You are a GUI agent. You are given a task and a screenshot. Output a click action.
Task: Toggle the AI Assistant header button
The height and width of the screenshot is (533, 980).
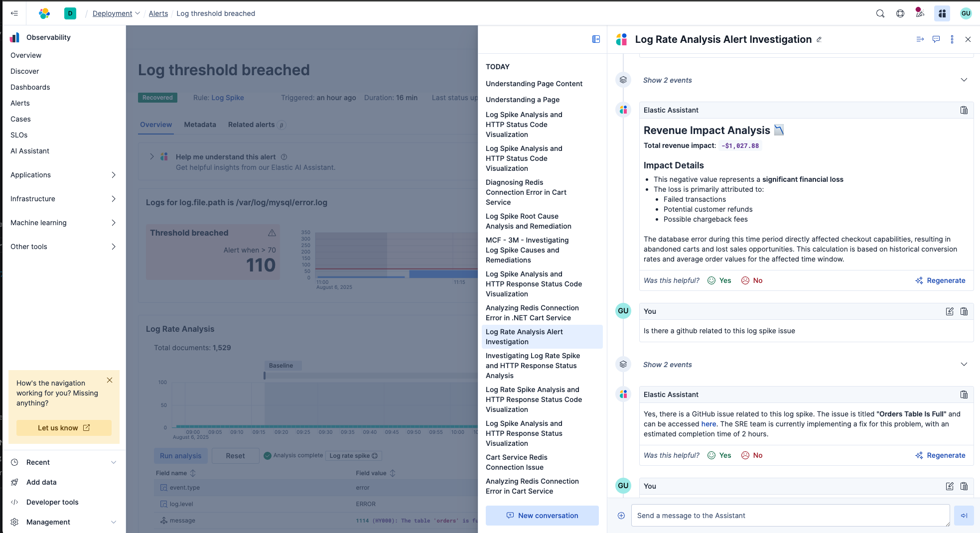(x=942, y=13)
